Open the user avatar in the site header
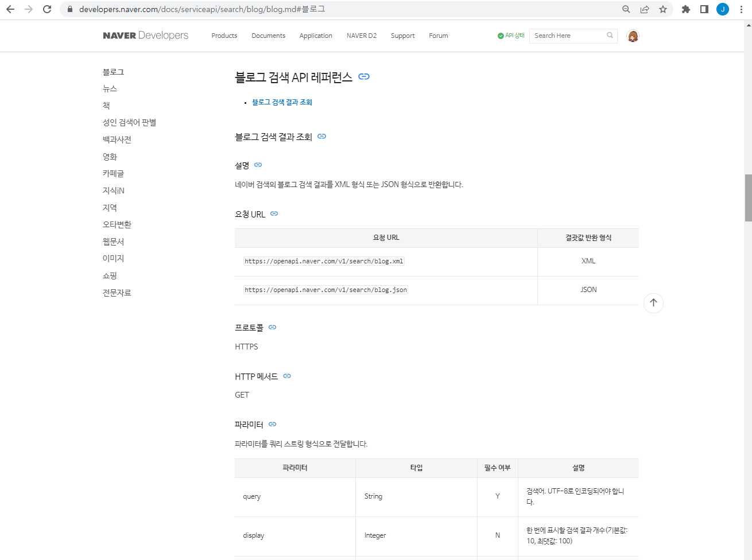This screenshot has height=560, width=752. point(633,36)
